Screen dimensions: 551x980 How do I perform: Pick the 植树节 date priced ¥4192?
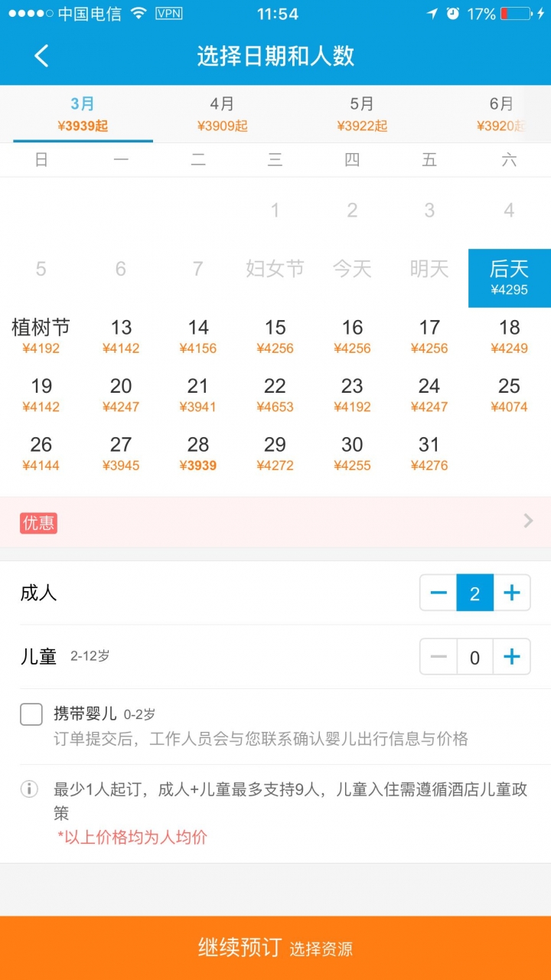point(41,337)
